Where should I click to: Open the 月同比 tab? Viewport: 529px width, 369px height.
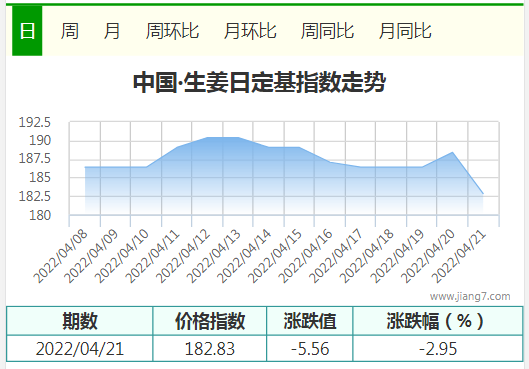(405, 31)
